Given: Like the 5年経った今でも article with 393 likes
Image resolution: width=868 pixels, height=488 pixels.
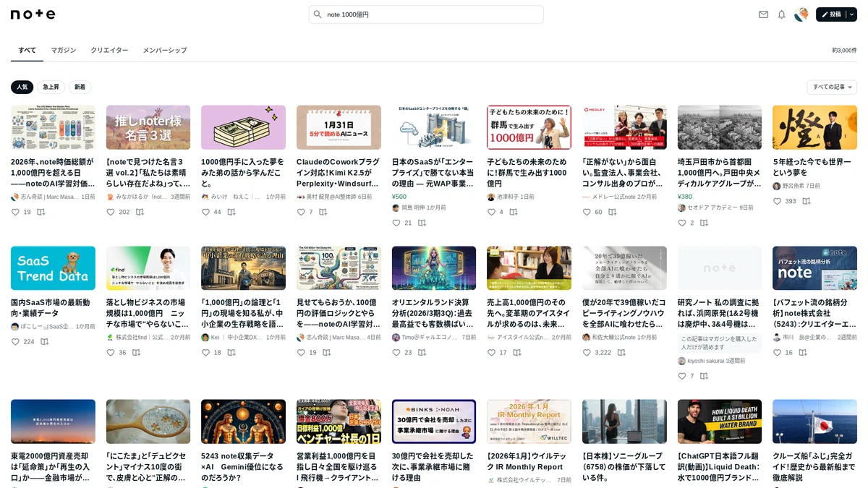Looking at the screenshot, I should [x=777, y=201].
